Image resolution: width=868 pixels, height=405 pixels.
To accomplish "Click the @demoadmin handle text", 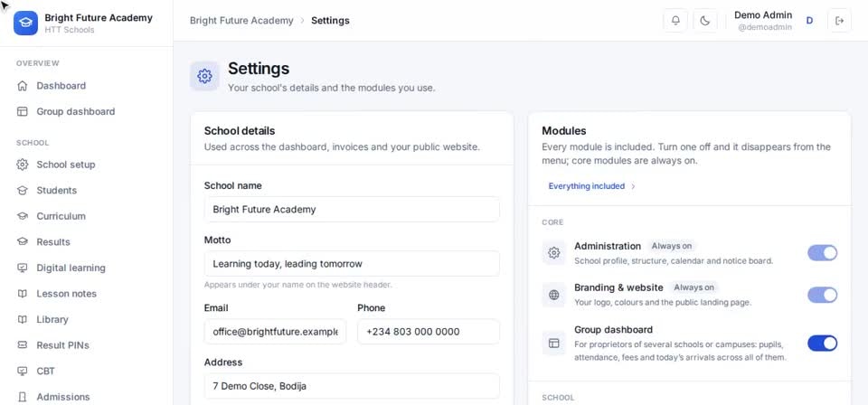I will (765, 27).
